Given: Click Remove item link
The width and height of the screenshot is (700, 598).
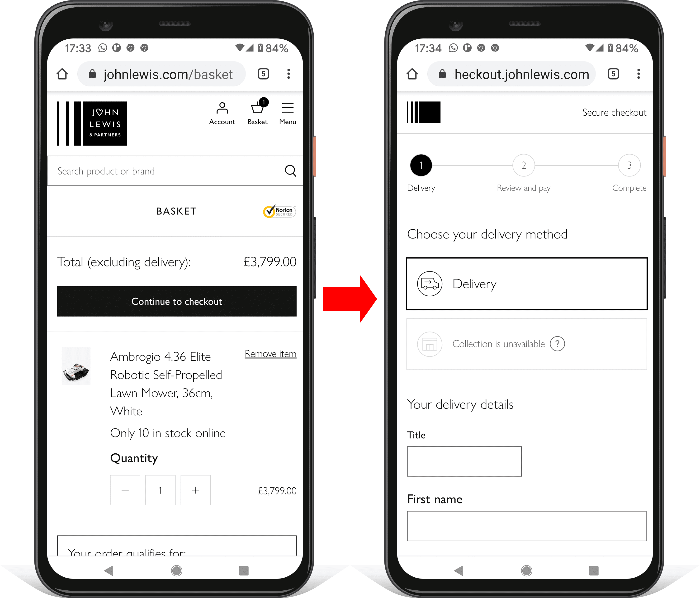Looking at the screenshot, I should point(270,354).
